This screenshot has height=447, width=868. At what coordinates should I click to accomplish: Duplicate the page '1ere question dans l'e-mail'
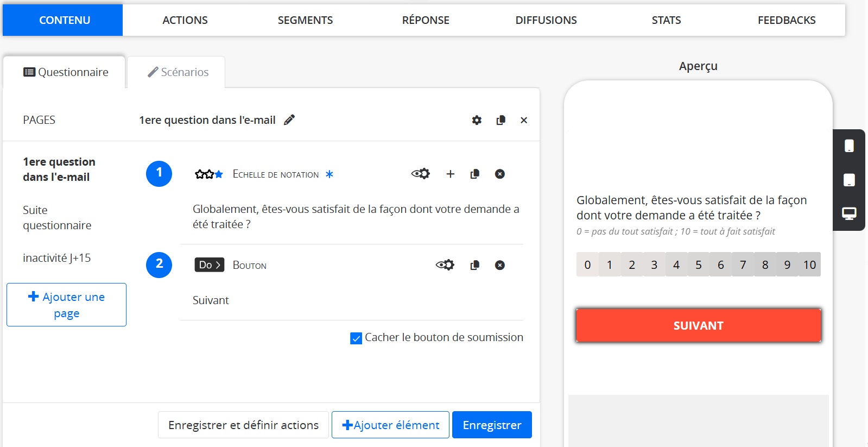pyautogui.click(x=500, y=120)
